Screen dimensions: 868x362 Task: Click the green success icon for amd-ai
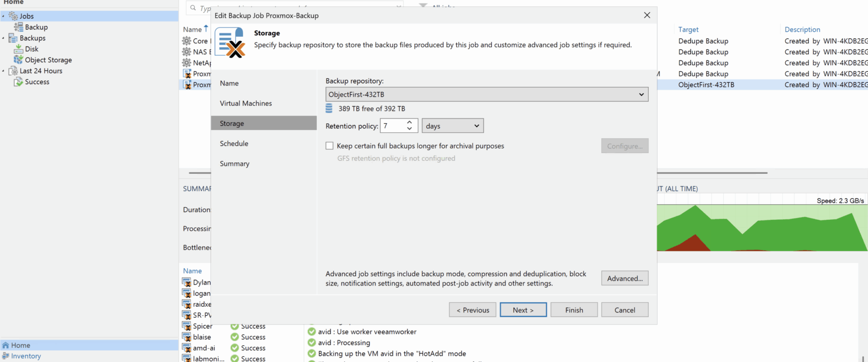tap(235, 348)
